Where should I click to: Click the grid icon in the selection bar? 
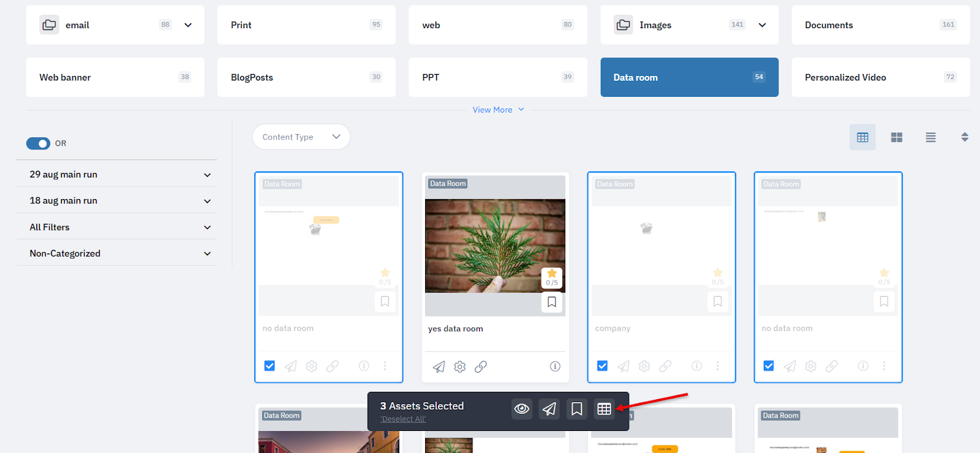coord(604,409)
